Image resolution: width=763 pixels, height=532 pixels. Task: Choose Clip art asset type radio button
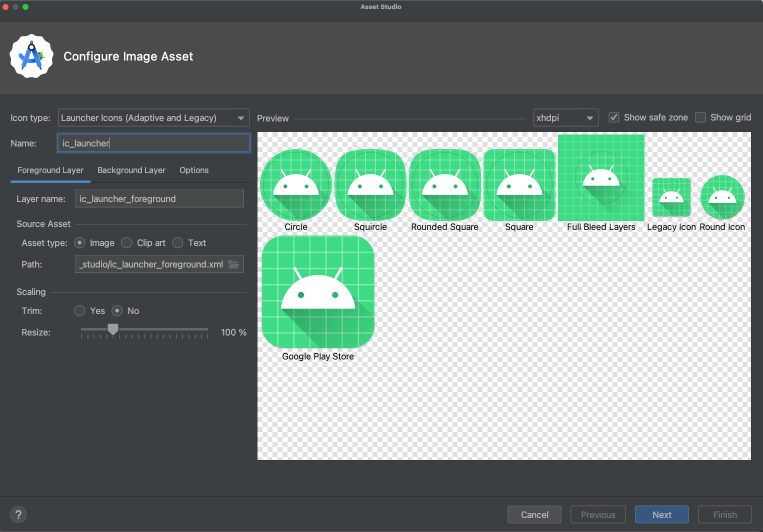(x=126, y=243)
